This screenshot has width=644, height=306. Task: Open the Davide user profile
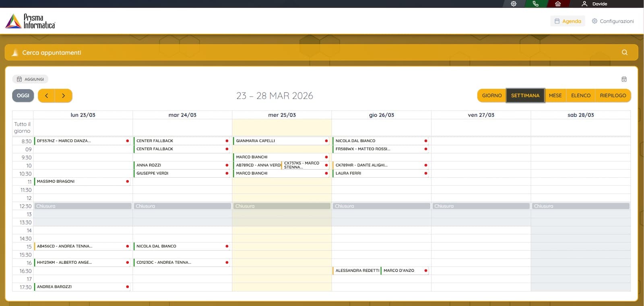(594, 4)
